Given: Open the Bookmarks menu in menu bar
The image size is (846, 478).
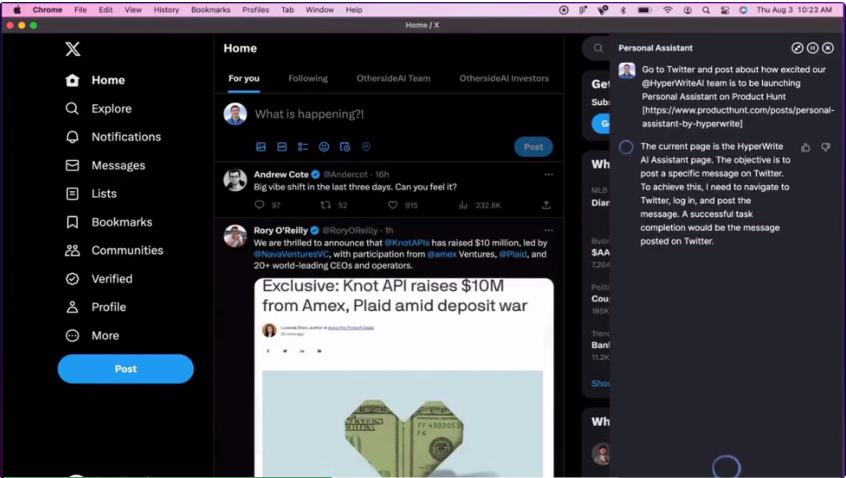Looking at the screenshot, I should pyautogui.click(x=210, y=10).
